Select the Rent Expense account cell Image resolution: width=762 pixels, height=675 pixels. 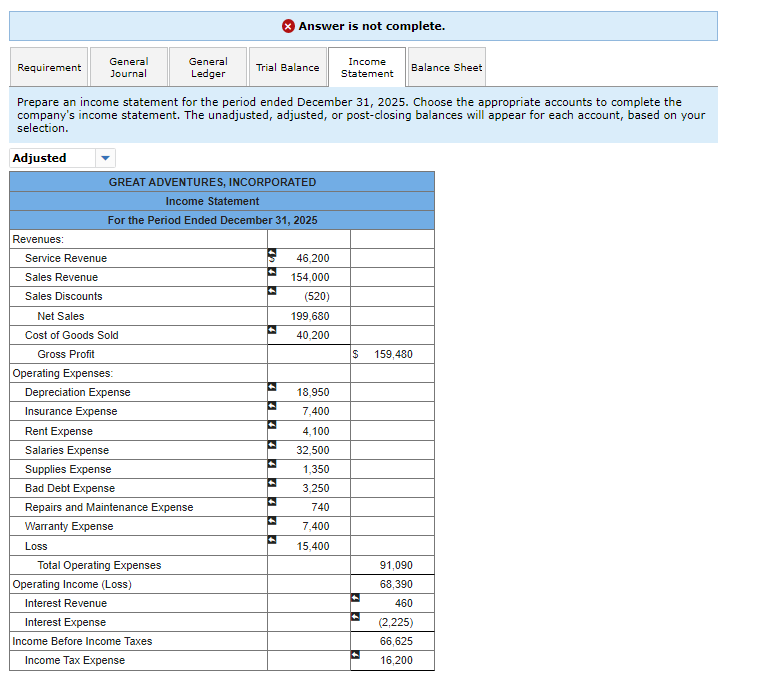point(139,431)
